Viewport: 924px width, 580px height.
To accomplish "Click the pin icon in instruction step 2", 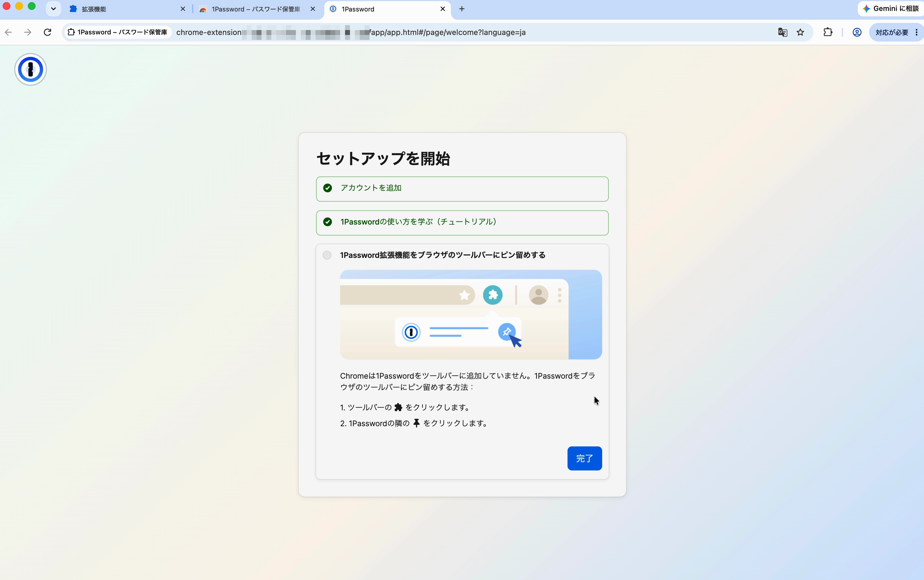I will [x=417, y=423].
